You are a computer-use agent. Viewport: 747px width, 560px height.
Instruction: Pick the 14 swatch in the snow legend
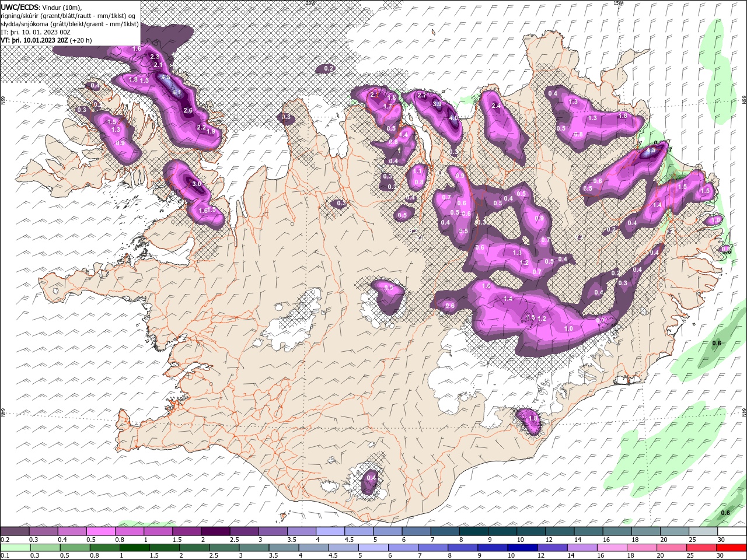pos(589,531)
